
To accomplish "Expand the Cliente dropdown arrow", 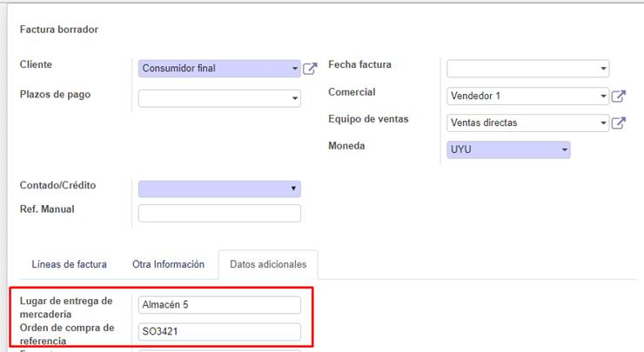I will pyautogui.click(x=295, y=69).
